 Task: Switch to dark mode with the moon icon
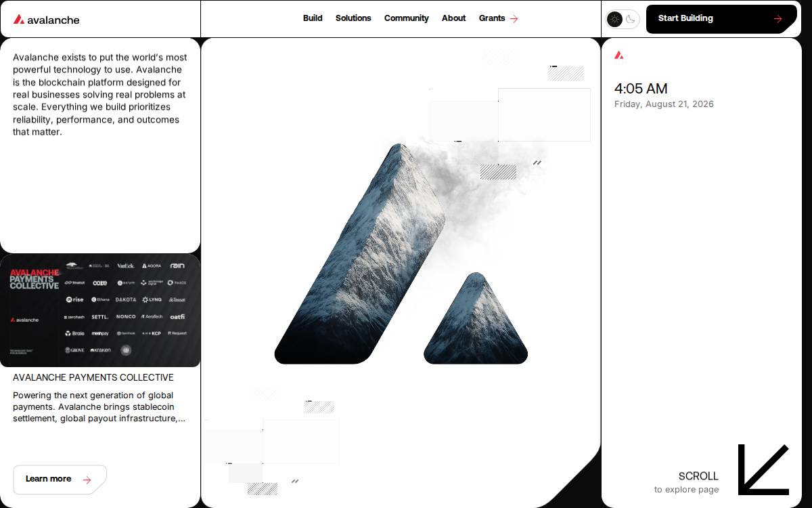pyautogui.click(x=631, y=19)
